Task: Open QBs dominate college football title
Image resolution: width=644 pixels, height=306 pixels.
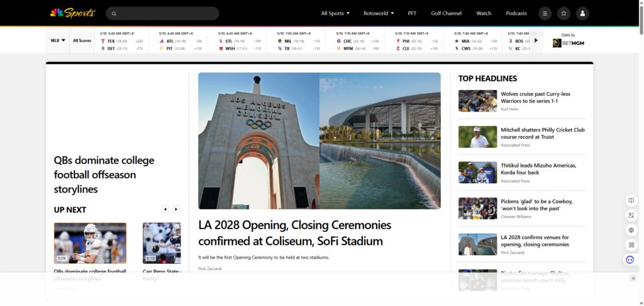Action: 104,175
